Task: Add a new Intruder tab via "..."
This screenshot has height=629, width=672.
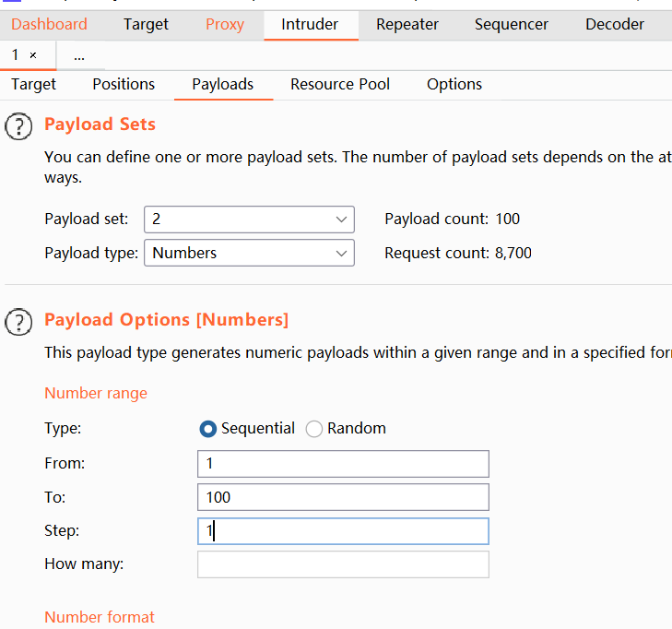Action: [x=79, y=56]
